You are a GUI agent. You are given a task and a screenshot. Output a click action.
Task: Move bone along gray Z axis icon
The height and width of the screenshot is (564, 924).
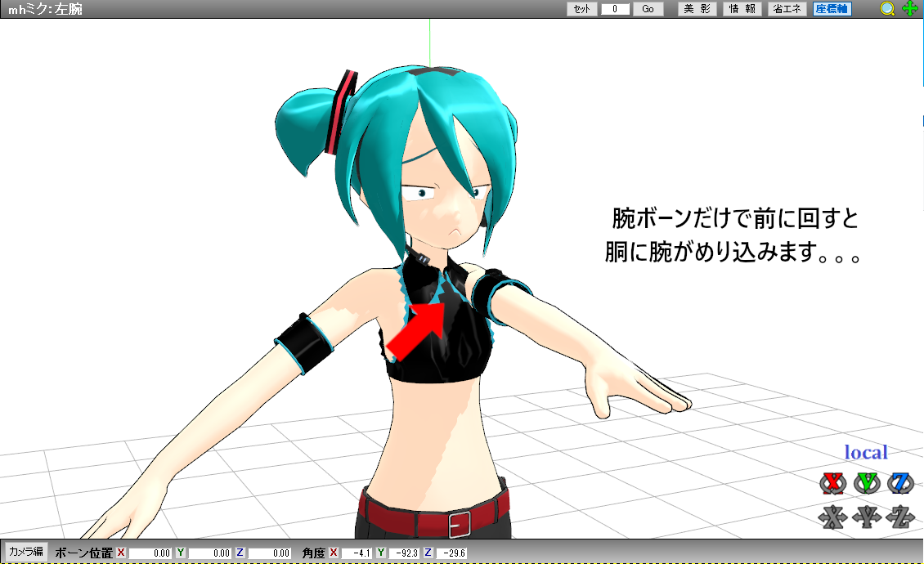click(x=900, y=517)
